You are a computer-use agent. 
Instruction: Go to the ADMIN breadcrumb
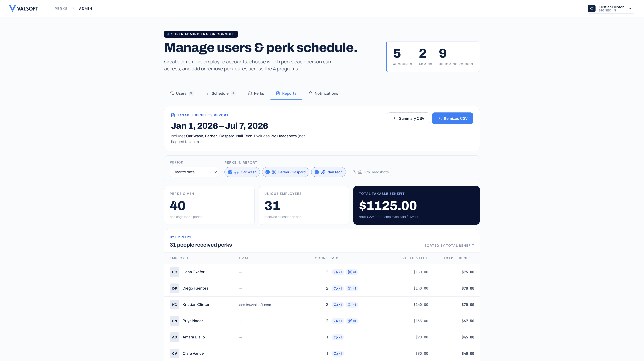click(86, 9)
